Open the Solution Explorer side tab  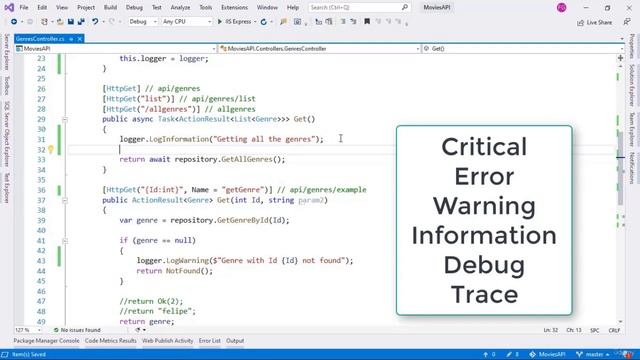pos(632,85)
